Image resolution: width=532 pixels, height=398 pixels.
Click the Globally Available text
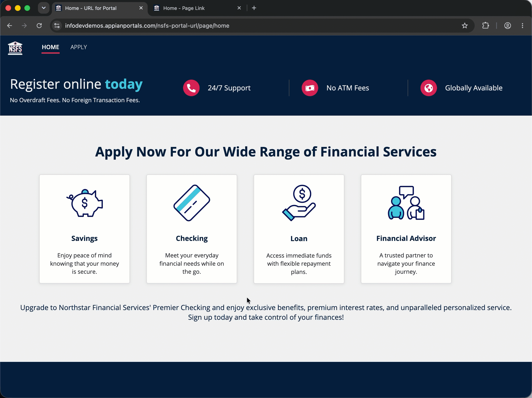click(x=474, y=88)
